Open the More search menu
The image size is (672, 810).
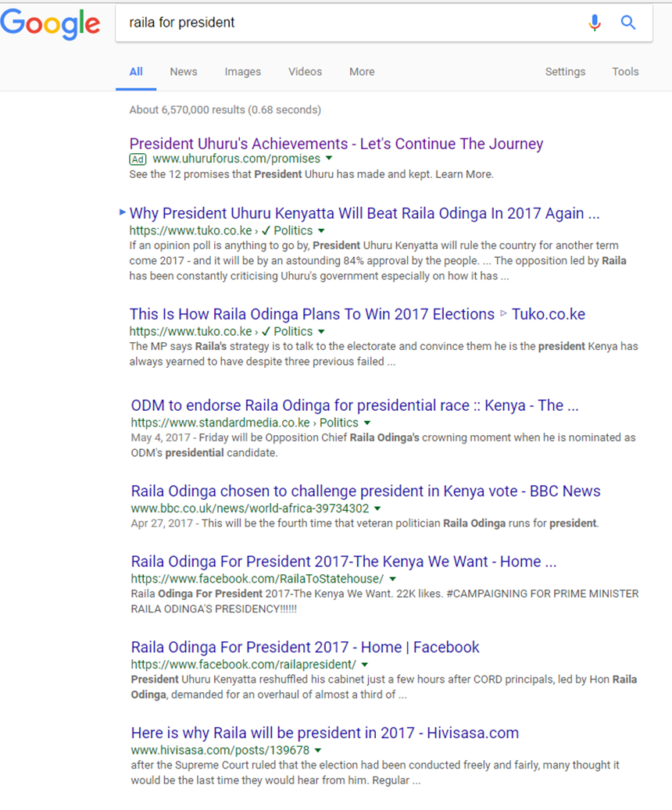[362, 72]
